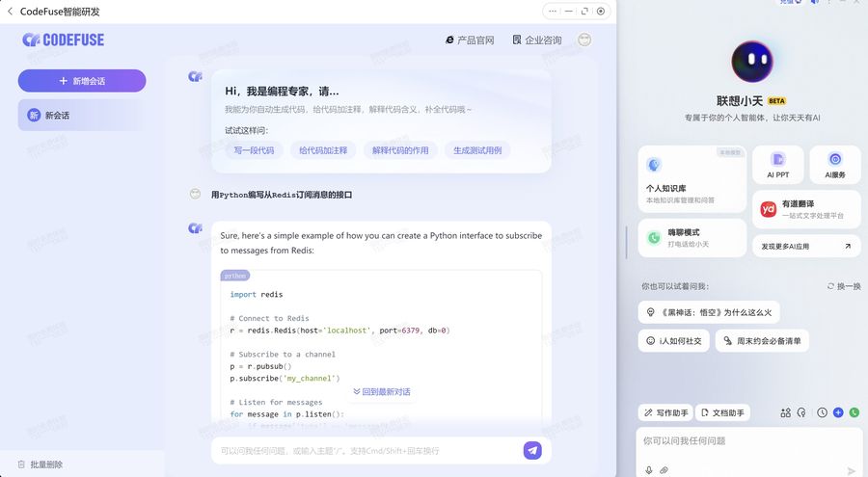Screen dimensions: 868x477
Task: Open the 产品官网 link
Action: click(470, 40)
